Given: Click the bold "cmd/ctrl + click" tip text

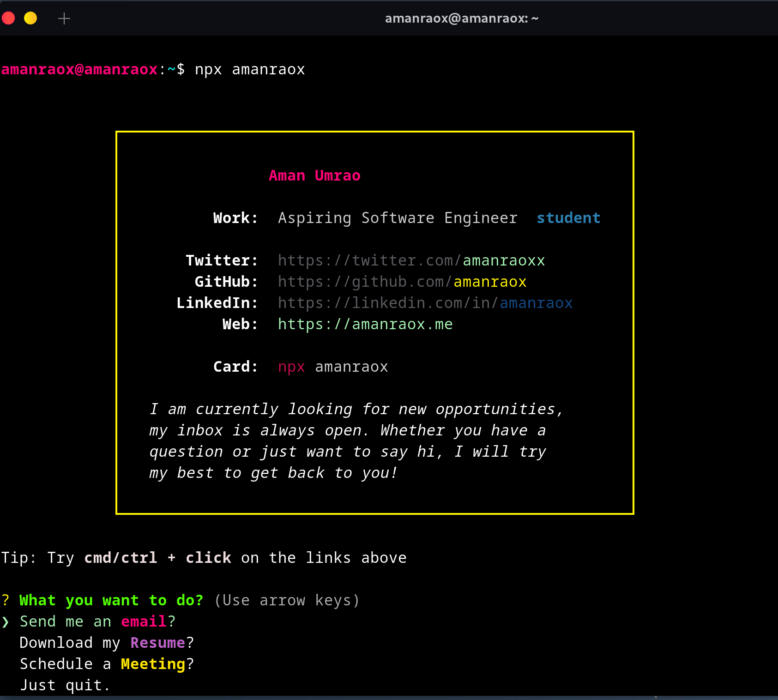Looking at the screenshot, I should 157,558.
